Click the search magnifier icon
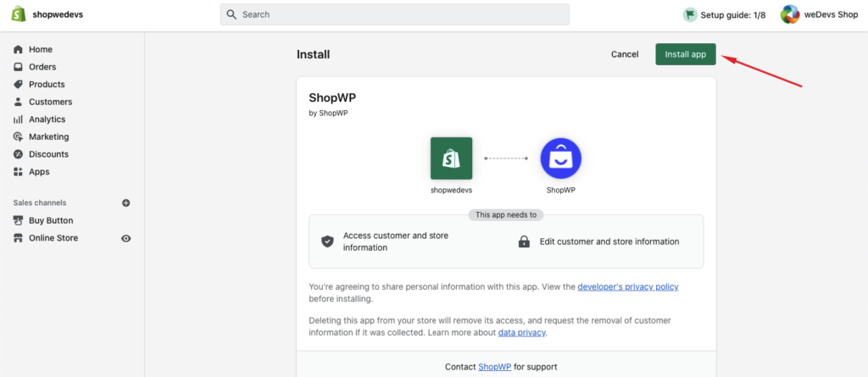Image resolution: width=868 pixels, height=377 pixels. (x=231, y=14)
